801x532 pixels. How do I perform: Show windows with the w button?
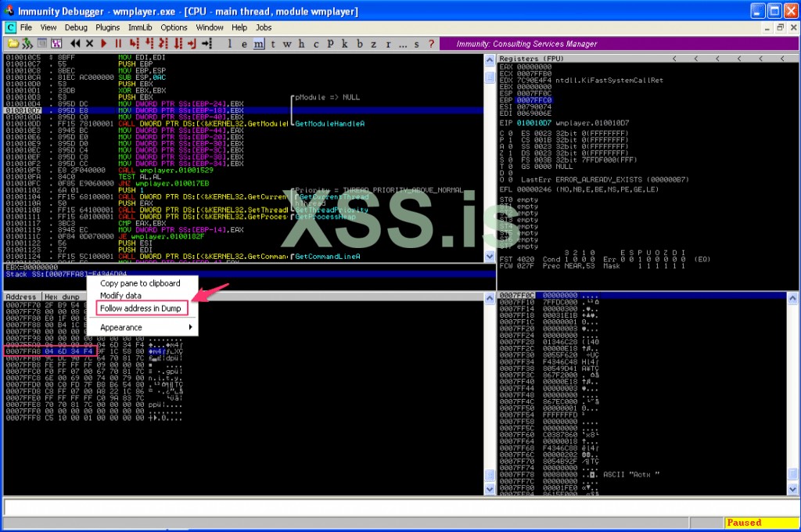tap(287, 44)
